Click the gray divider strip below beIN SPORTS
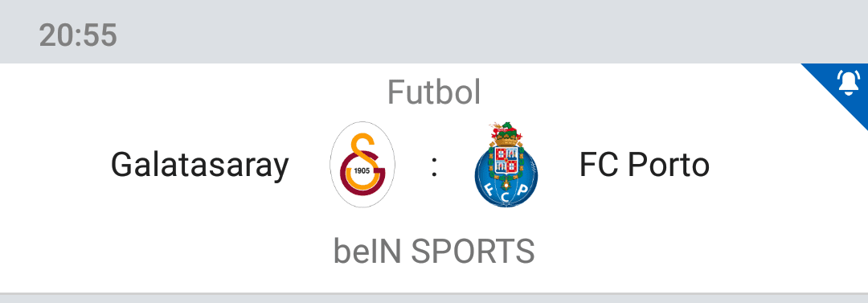 point(434,298)
